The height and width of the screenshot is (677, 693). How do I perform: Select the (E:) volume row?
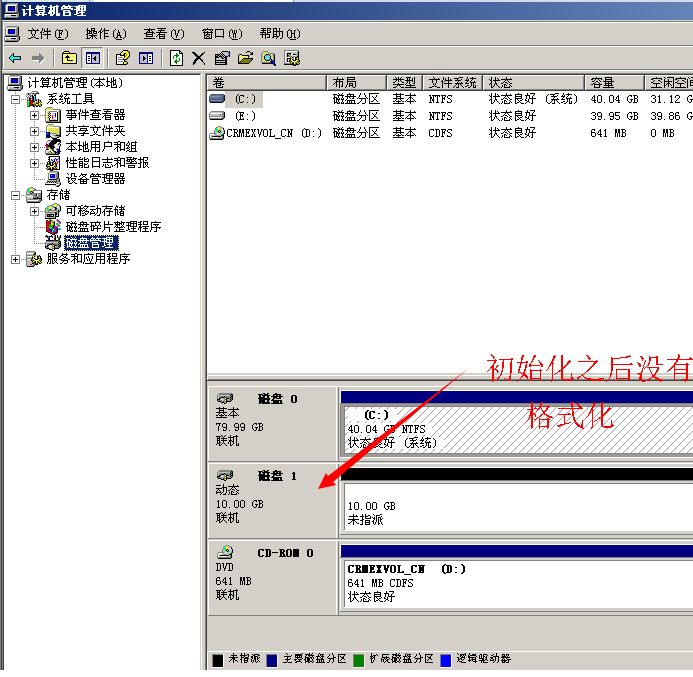click(x=450, y=116)
